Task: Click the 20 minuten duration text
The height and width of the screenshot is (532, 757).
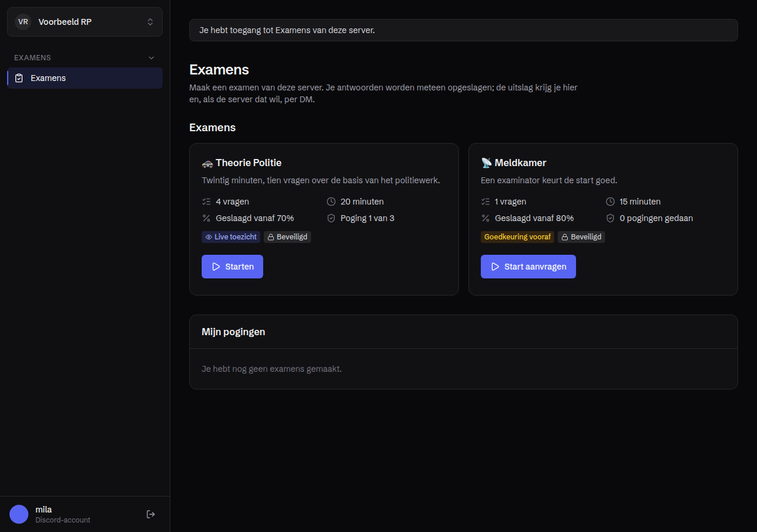Action: coord(362,202)
